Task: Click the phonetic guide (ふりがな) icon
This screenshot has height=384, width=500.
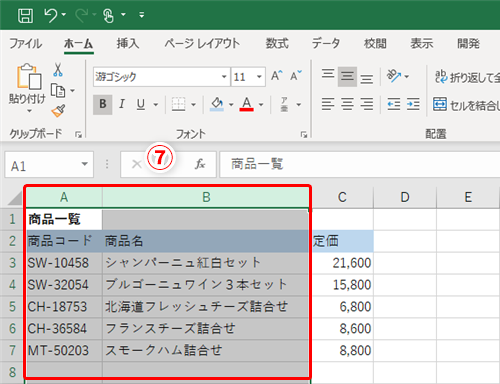Action: tap(284, 104)
